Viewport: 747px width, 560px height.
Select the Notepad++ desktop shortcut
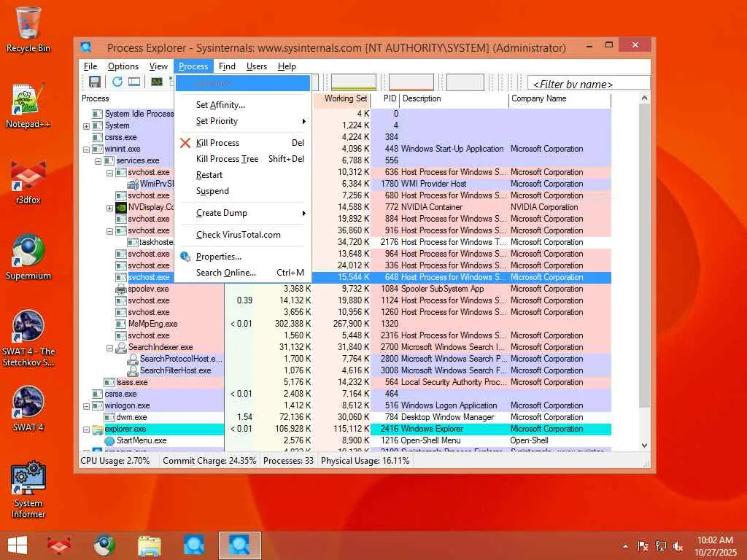28,106
